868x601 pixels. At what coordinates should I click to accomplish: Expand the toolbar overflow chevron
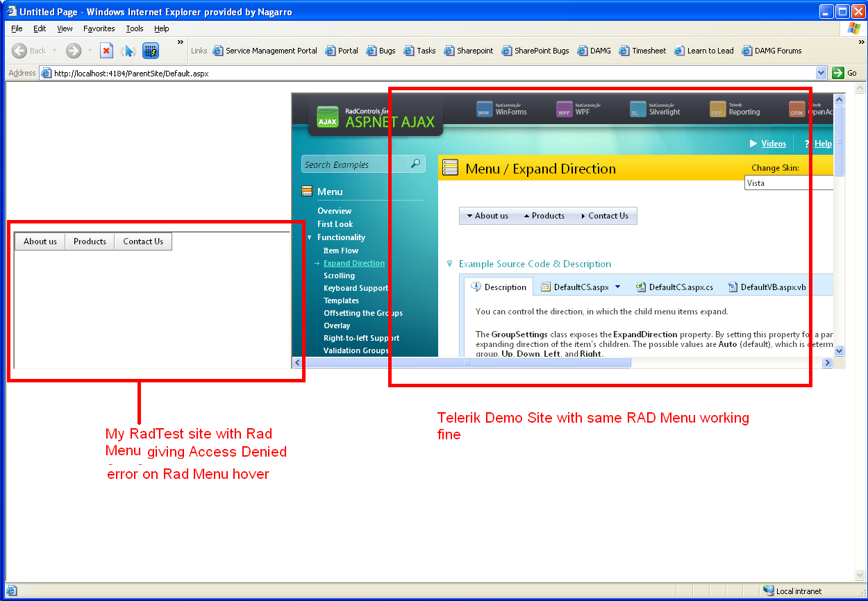tap(181, 42)
